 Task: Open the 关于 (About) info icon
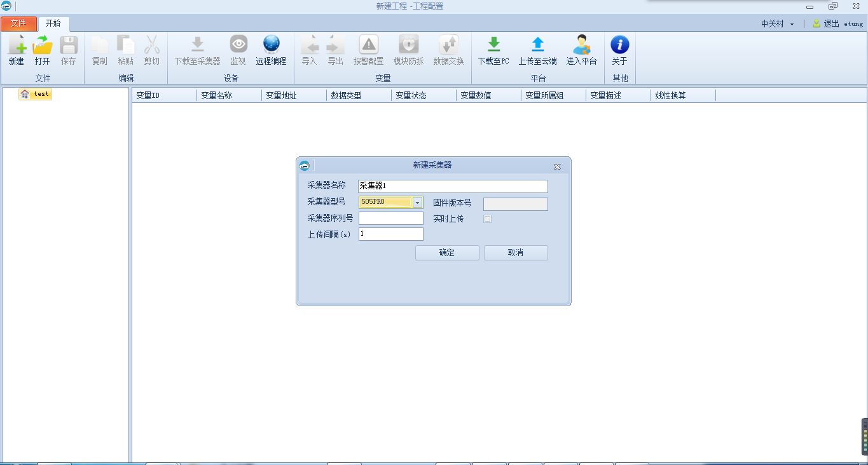click(620, 44)
